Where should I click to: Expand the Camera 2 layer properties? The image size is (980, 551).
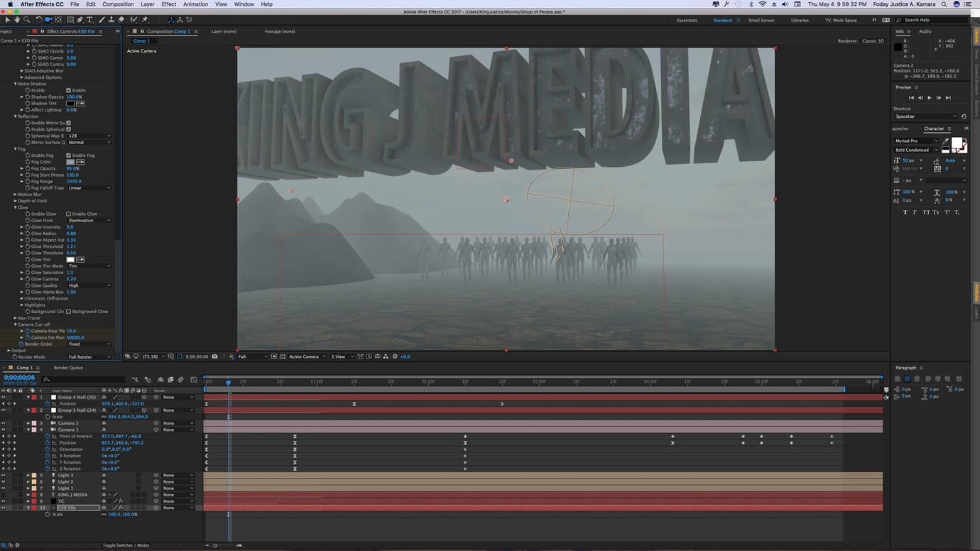point(28,423)
